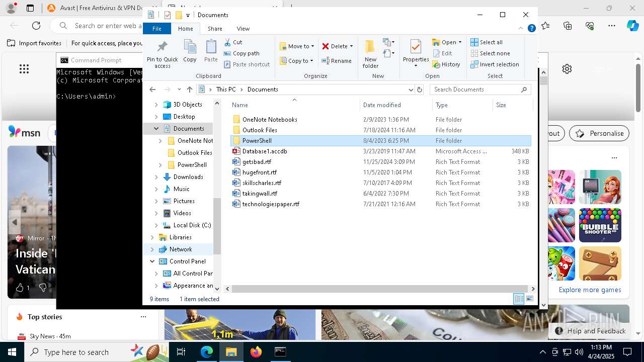Select Avast browser tab

click(94, 8)
